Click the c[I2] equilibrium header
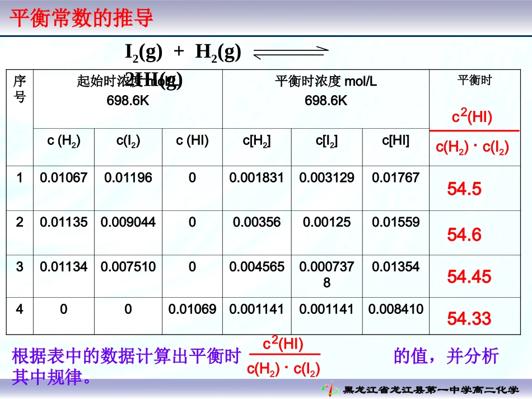The width and height of the screenshot is (532, 399). click(x=326, y=140)
